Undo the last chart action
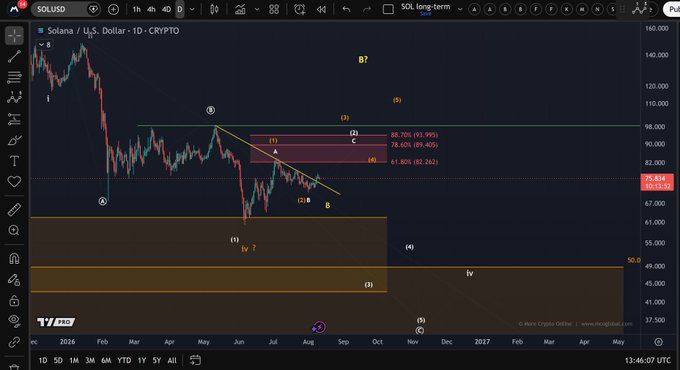This screenshot has height=370, width=680. [x=346, y=9]
